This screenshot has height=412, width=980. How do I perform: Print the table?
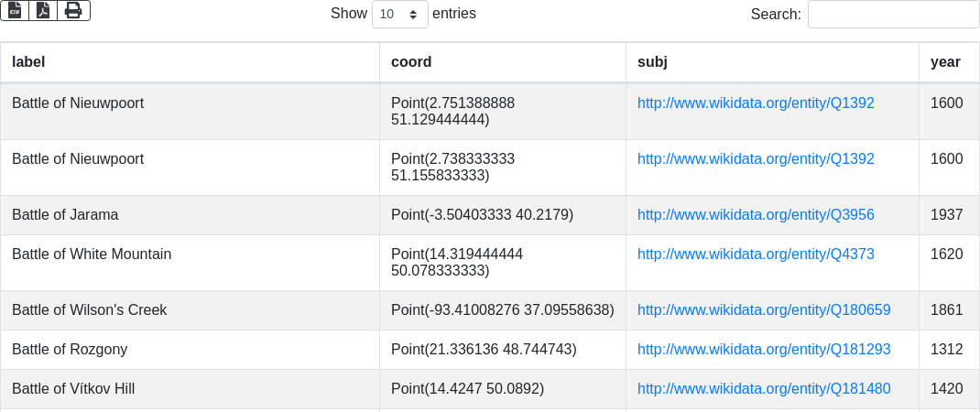pyautogui.click(x=73, y=10)
